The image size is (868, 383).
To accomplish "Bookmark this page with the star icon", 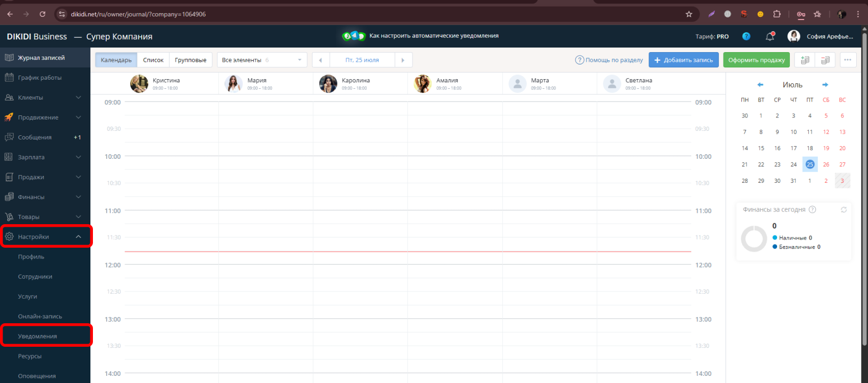I will tap(689, 14).
